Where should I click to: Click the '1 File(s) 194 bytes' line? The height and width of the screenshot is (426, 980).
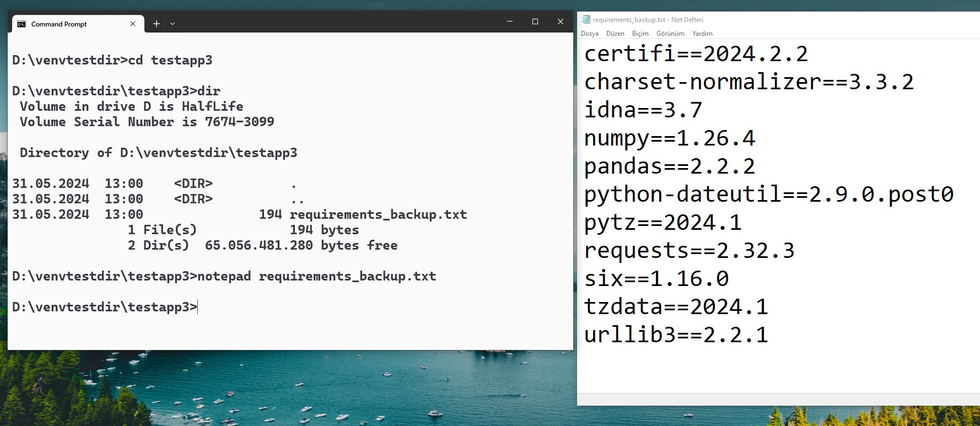[243, 230]
